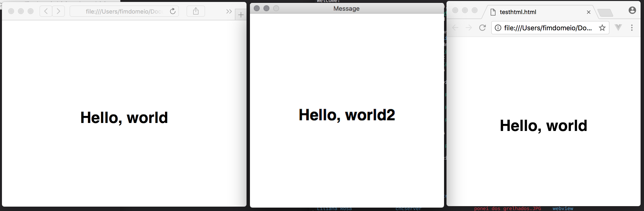Go forward in the Safari window
Viewport: 644px width, 211px height.
pos(58,11)
